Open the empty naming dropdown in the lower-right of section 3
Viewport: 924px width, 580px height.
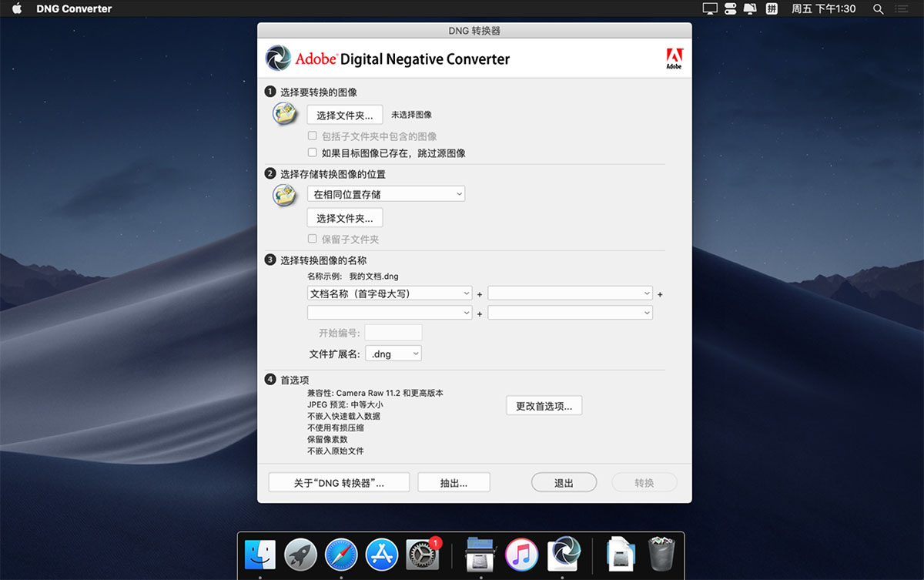570,313
